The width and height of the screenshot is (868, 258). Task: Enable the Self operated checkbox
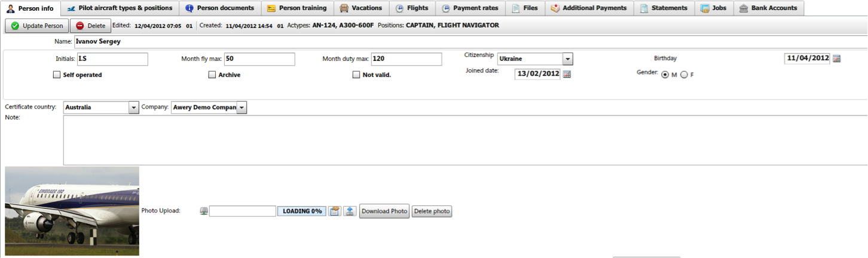[57, 75]
